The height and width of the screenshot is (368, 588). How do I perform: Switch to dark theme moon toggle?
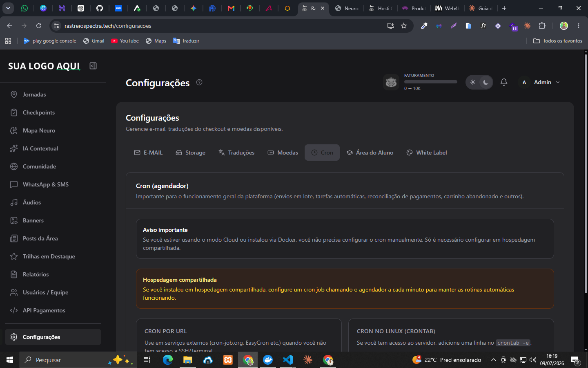pyautogui.click(x=486, y=82)
